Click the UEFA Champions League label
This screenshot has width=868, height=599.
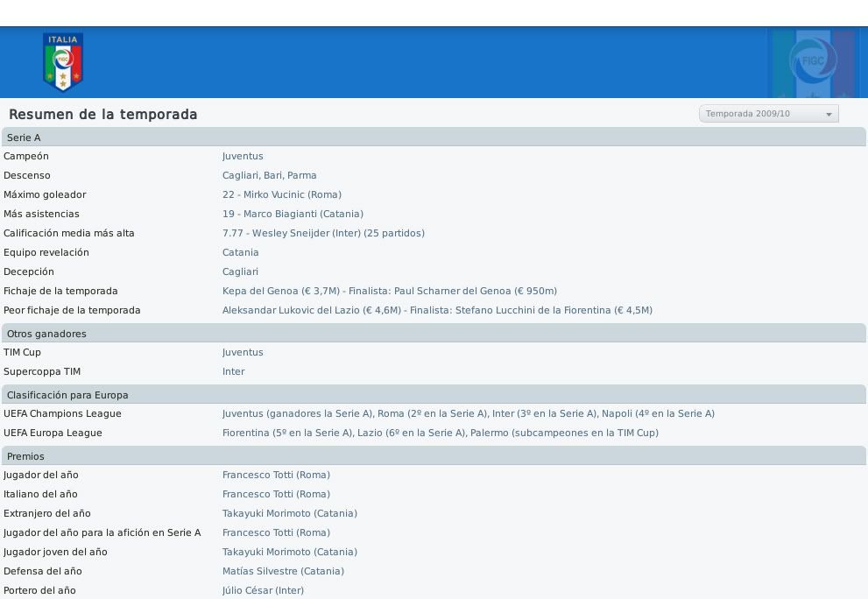pos(62,413)
